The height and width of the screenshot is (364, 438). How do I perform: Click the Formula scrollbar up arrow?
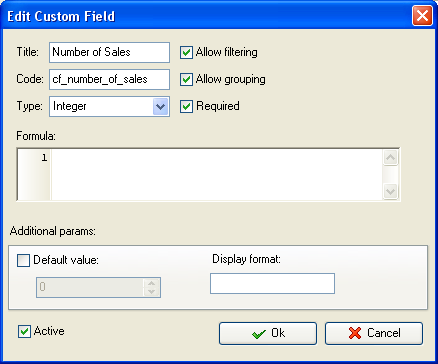390,157
